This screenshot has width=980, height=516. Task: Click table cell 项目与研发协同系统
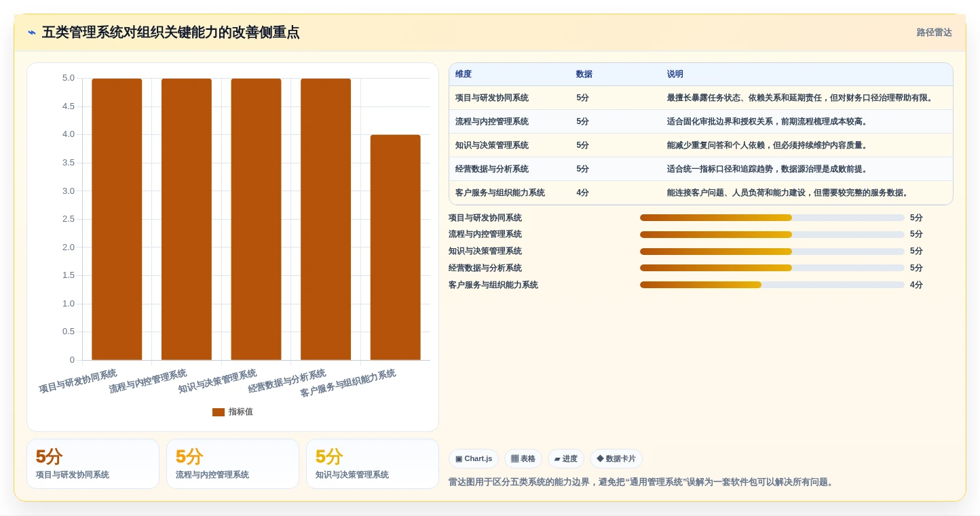[492, 98]
